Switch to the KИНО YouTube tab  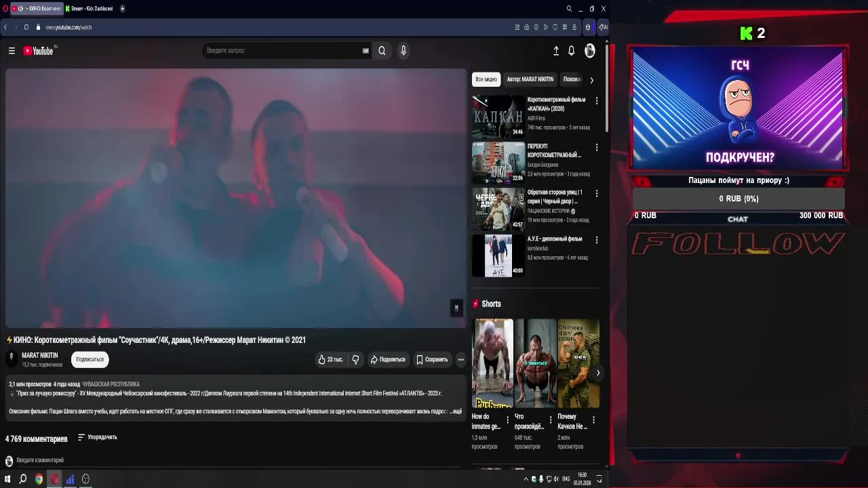coord(37,9)
